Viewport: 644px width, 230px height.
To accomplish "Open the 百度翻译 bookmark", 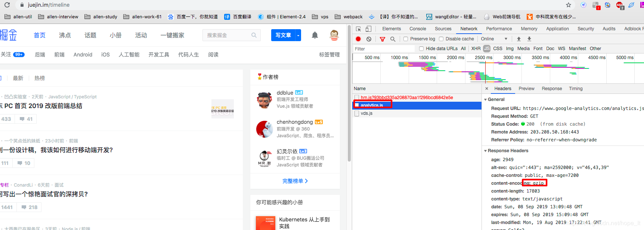I will (x=238, y=17).
